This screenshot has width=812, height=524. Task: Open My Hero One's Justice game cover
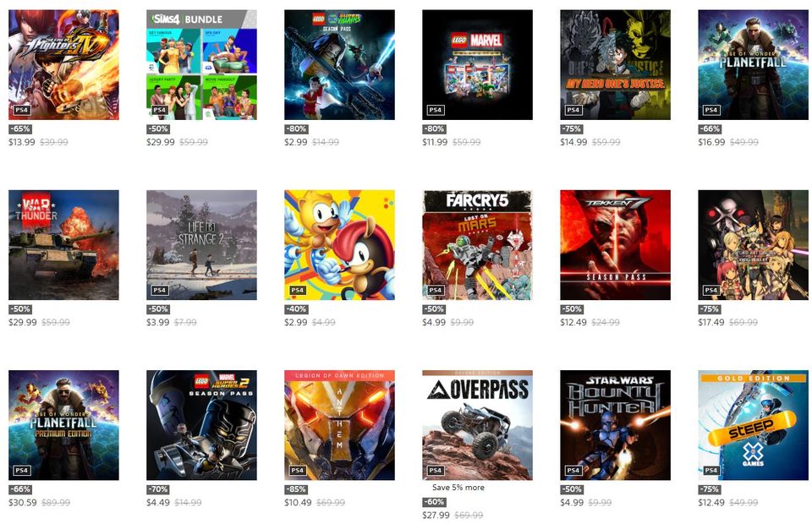pyautogui.click(x=615, y=65)
